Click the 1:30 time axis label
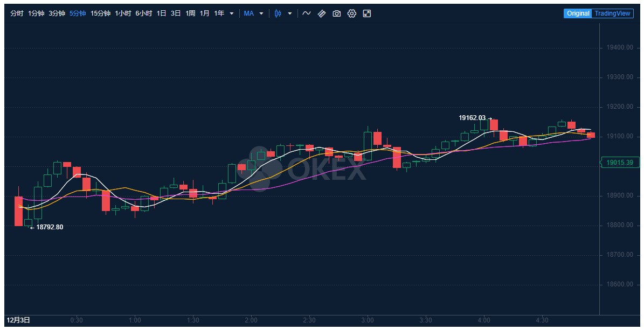This screenshot has width=644, height=330. 193,320
